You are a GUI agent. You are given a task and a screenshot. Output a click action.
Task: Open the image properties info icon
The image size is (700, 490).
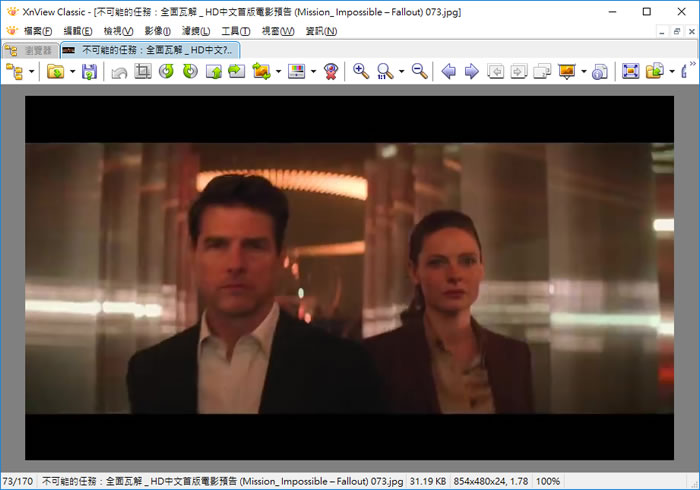[x=600, y=71]
